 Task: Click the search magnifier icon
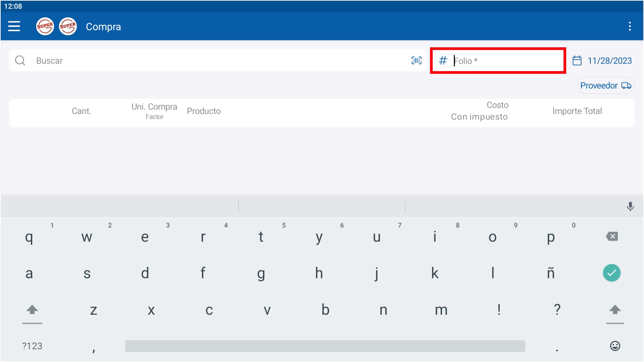point(20,60)
